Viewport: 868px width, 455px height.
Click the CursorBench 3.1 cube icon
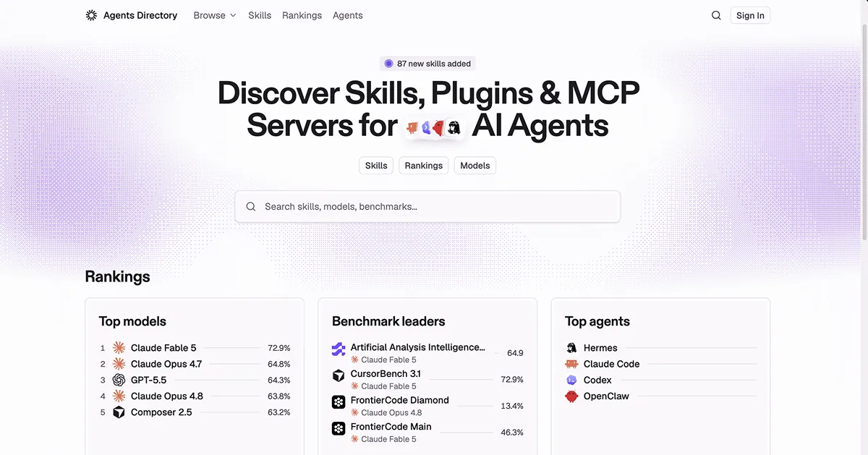[339, 376]
